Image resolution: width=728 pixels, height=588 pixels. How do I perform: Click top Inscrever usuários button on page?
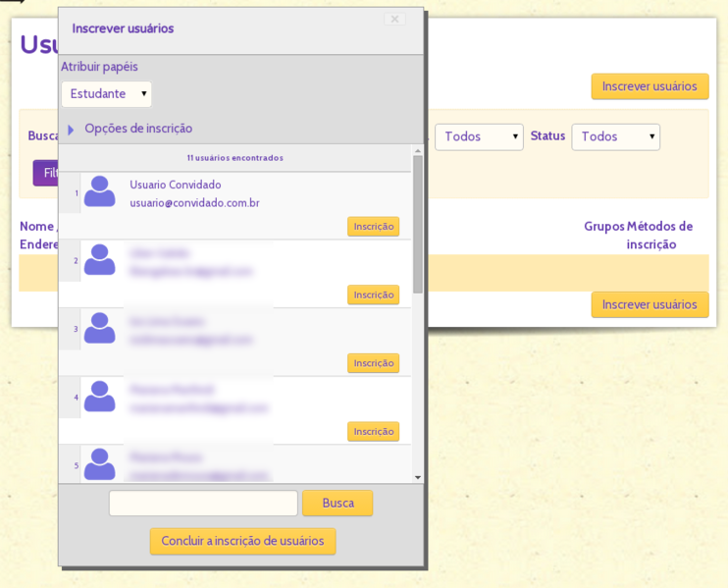650,86
